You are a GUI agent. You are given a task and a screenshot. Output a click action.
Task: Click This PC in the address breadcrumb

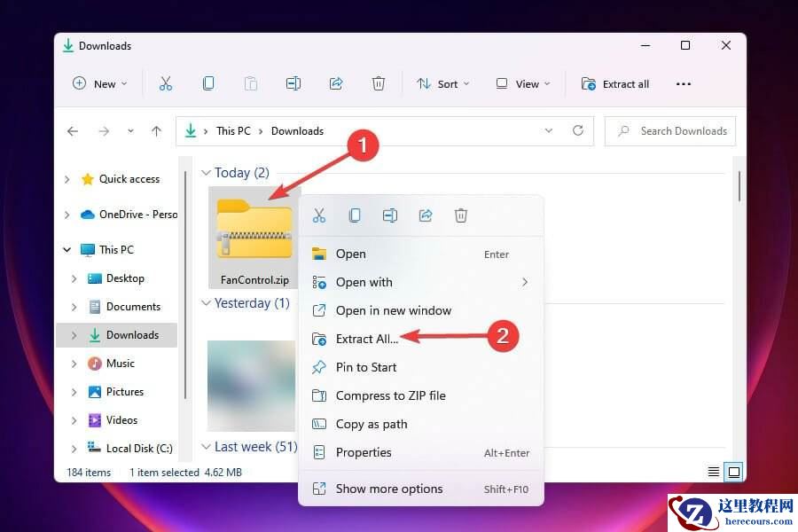pos(233,131)
